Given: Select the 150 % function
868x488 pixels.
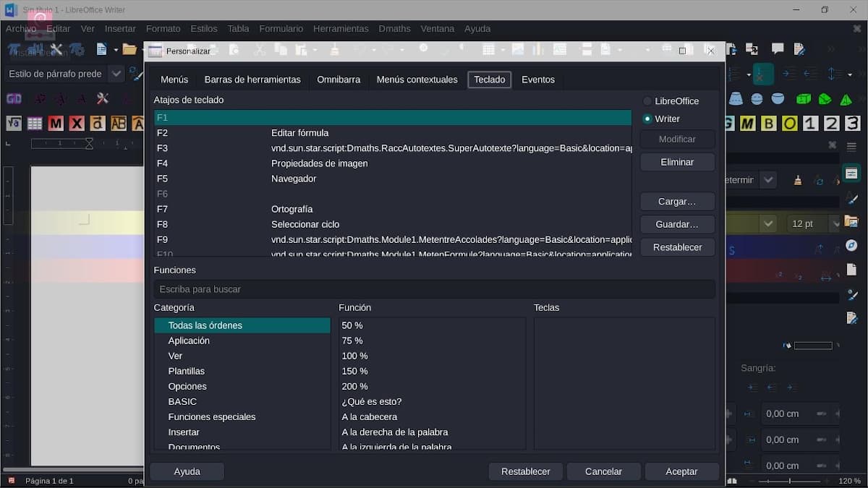Looking at the screenshot, I should 432,371.
